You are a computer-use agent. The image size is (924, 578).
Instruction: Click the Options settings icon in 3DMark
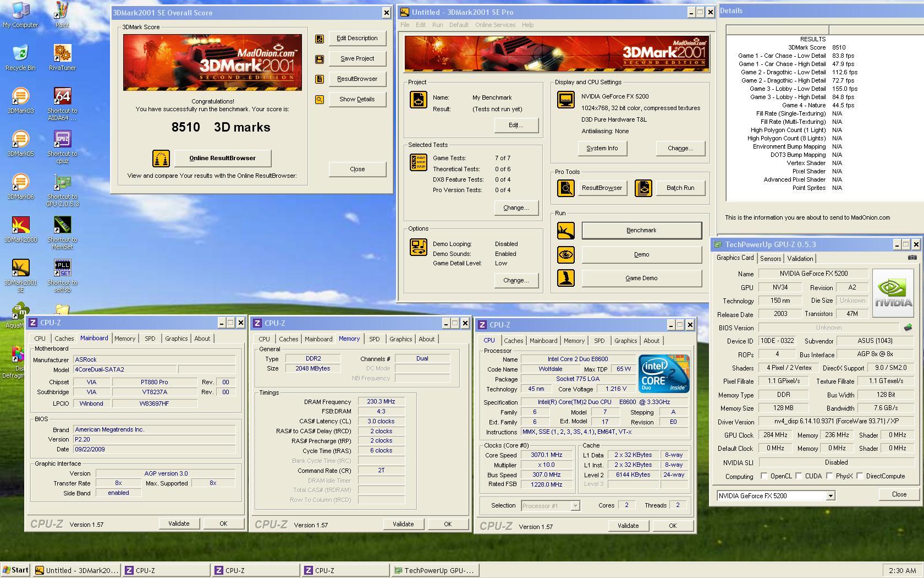tap(419, 247)
